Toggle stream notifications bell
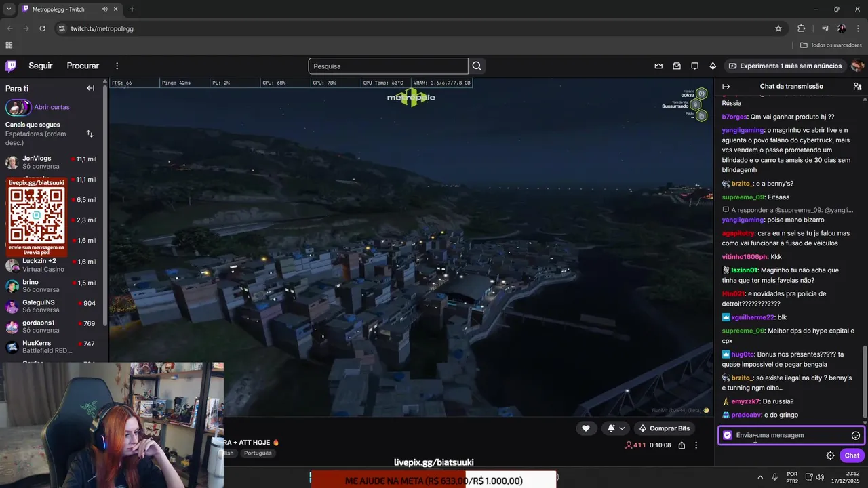This screenshot has width=868, height=488. [x=611, y=428]
